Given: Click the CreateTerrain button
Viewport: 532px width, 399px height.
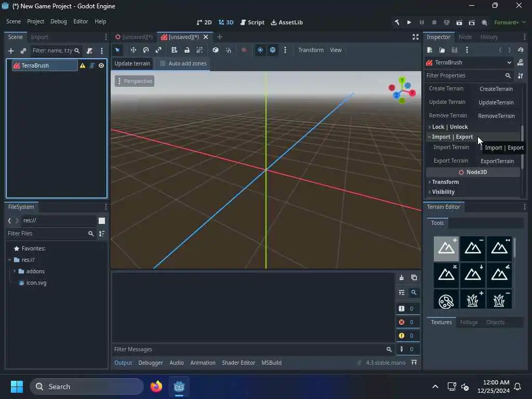Looking at the screenshot, I should coord(496,89).
